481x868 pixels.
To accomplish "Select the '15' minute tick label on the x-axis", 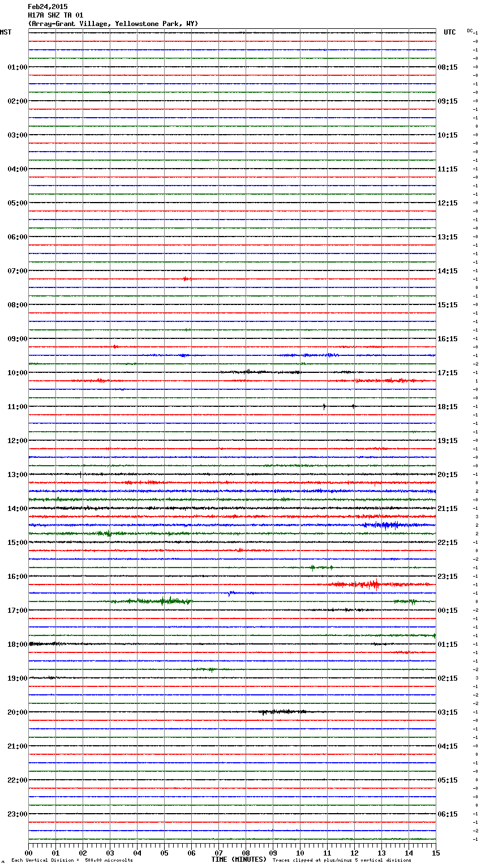I will (436, 853).
